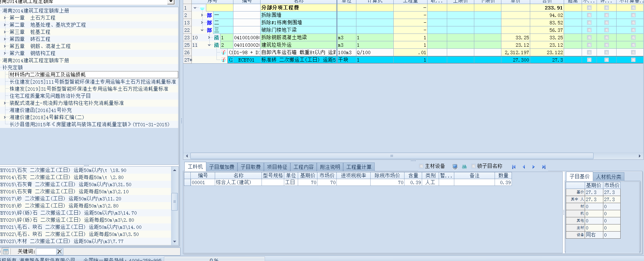Collapse the 分部分项工程费 root row
Viewport: 644px width, 261px height.
click(195, 8)
